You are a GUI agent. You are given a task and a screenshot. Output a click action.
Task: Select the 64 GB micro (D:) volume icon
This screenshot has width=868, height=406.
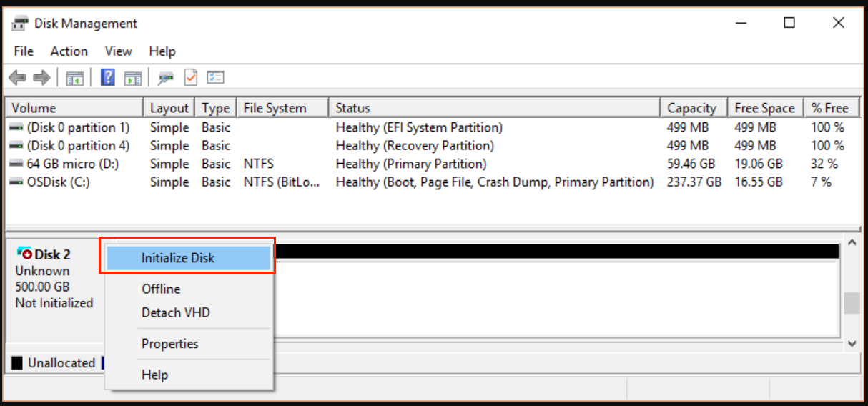coord(16,164)
